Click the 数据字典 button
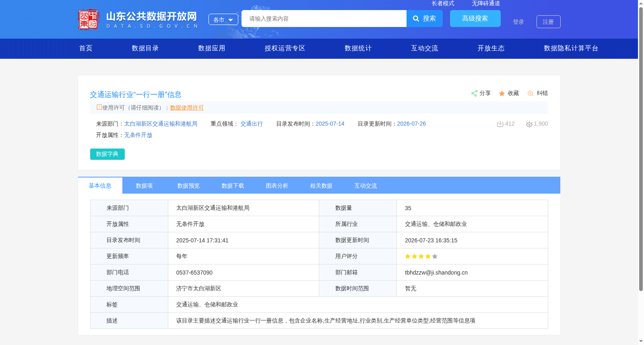Viewport: 644px width, 345px height. point(107,154)
